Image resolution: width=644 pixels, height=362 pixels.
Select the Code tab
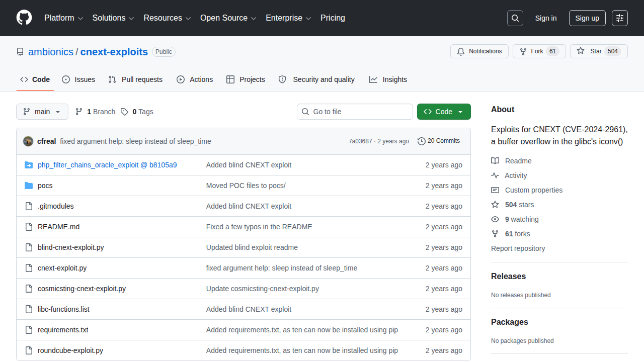click(x=35, y=79)
